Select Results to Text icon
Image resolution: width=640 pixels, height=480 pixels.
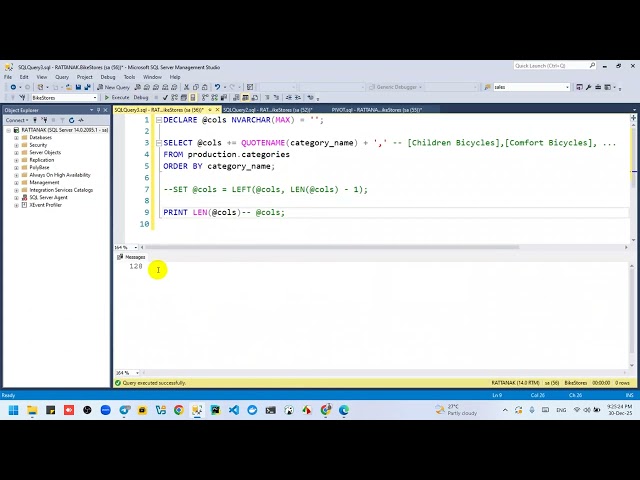[236, 98]
